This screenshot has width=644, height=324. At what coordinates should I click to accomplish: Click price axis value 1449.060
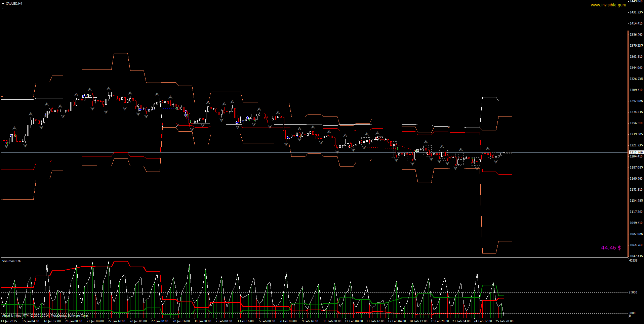click(x=636, y=1)
